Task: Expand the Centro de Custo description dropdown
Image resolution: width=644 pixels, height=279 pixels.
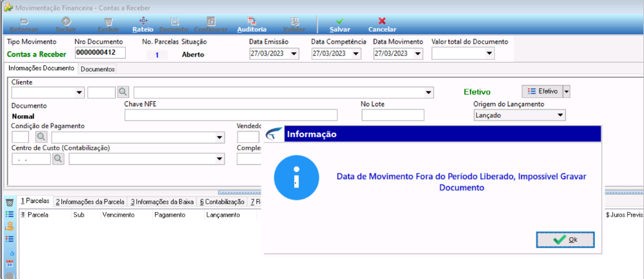Action: click(x=220, y=159)
